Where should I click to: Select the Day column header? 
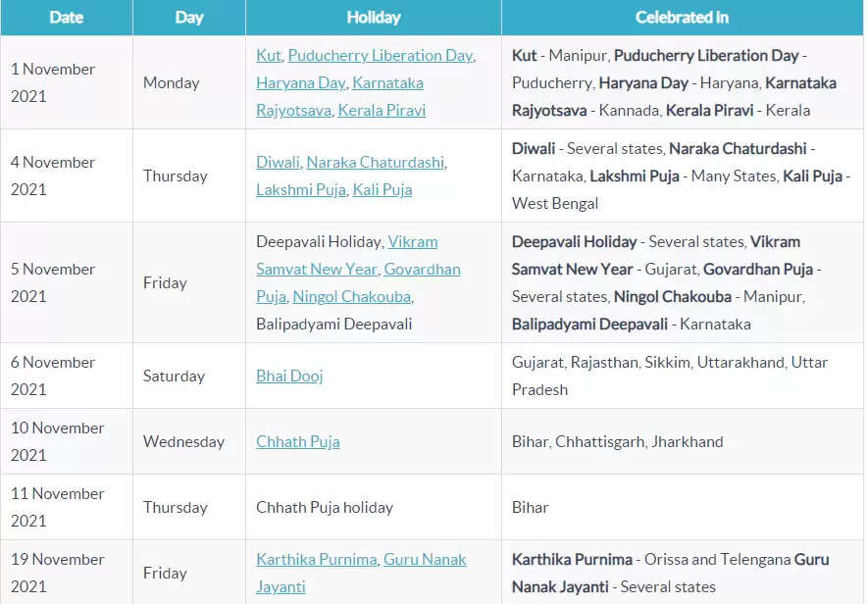[x=189, y=18]
